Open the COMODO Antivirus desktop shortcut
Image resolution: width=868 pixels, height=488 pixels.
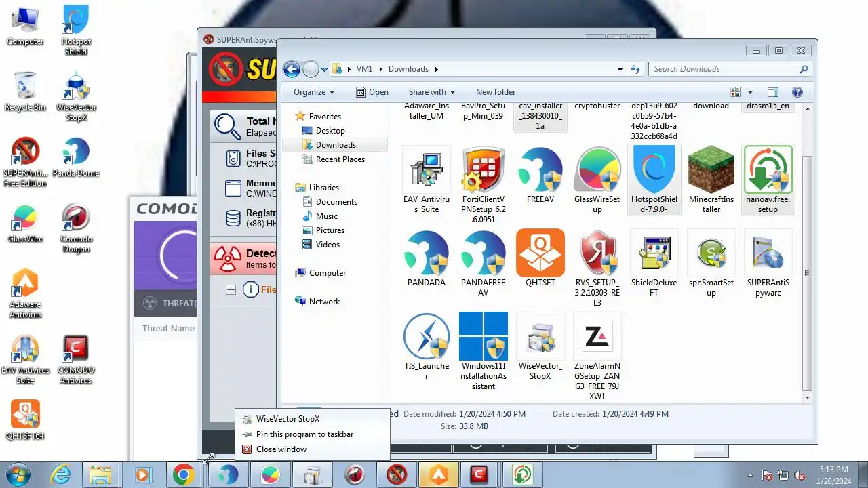[x=76, y=360]
